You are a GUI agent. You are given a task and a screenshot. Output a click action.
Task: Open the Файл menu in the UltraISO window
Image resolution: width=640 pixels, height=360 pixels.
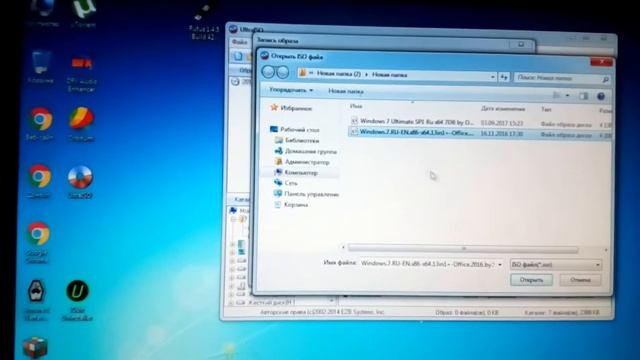(x=239, y=42)
